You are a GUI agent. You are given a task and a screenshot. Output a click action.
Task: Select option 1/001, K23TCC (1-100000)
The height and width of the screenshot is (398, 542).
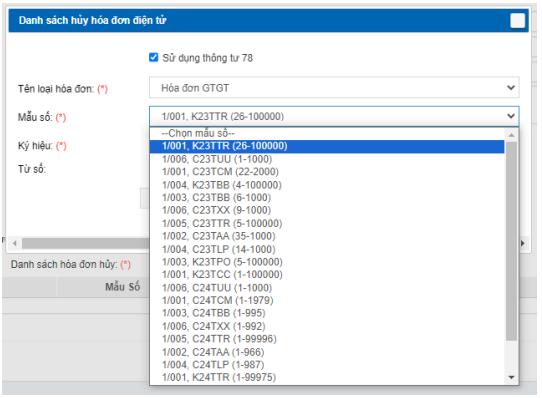(327, 275)
